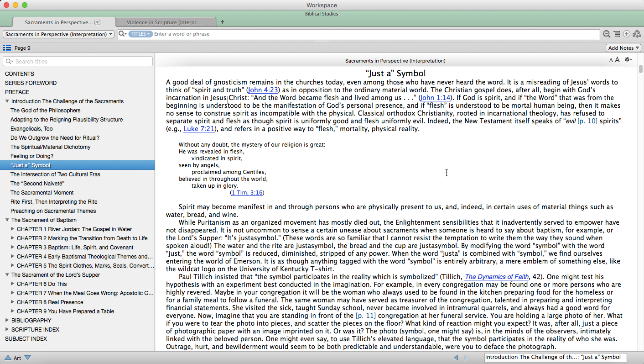Select Do We Outgrow the Need for Ritual?
This screenshot has width=644, height=364.
(55, 138)
